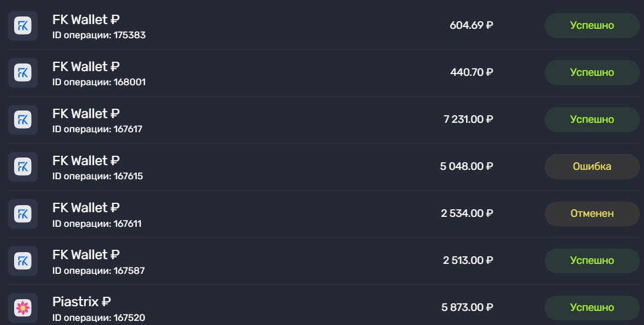The image size is (644, 325).
Task: Click FK Wallet icon for operation 167617
Action: (23, 120)
